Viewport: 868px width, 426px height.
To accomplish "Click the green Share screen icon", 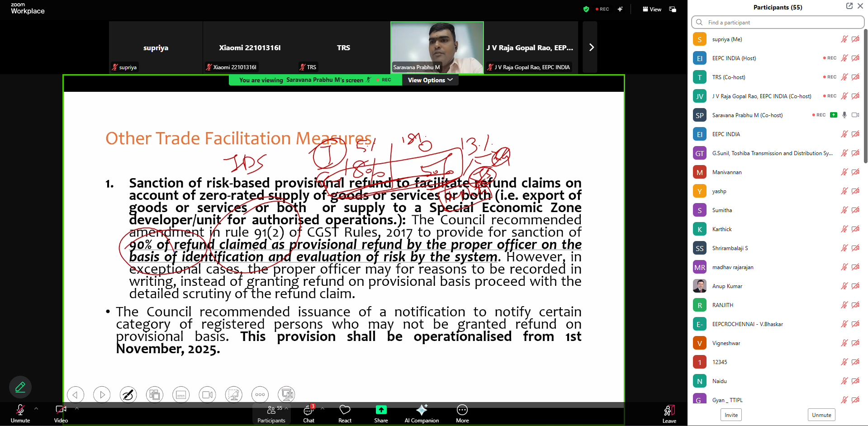I will (x=381, y=410).
